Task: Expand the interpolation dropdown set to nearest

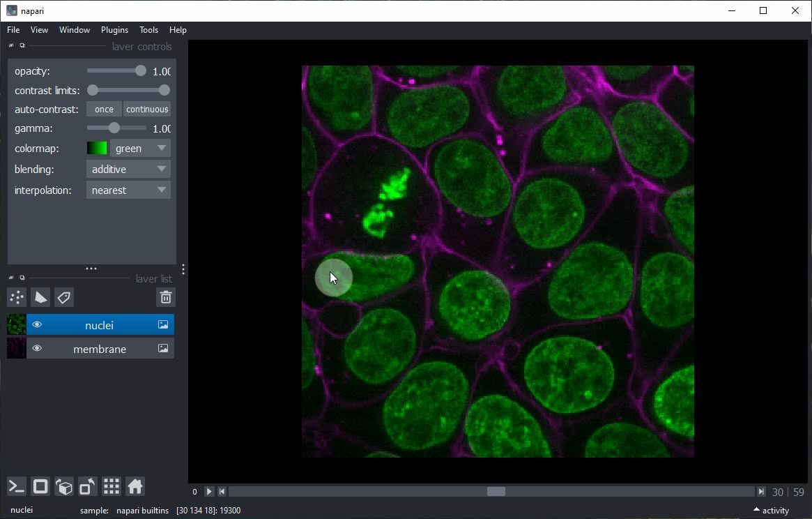Action: point(128,190)
